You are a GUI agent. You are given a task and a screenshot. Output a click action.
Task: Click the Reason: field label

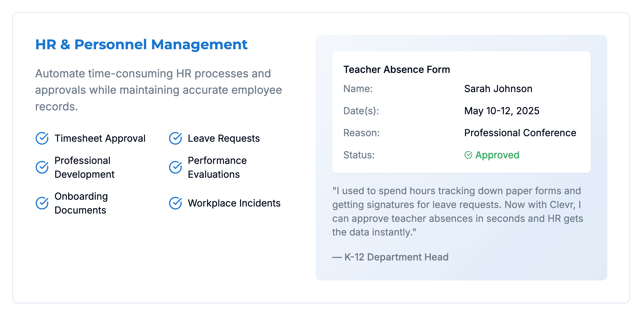click(x=361, y=133)
